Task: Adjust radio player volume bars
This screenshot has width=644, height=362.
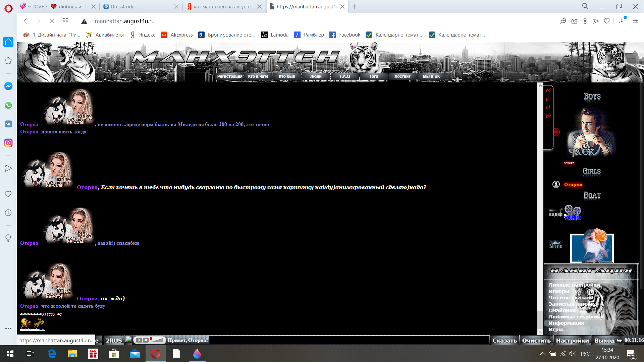Action: click(x=158, y=340)
